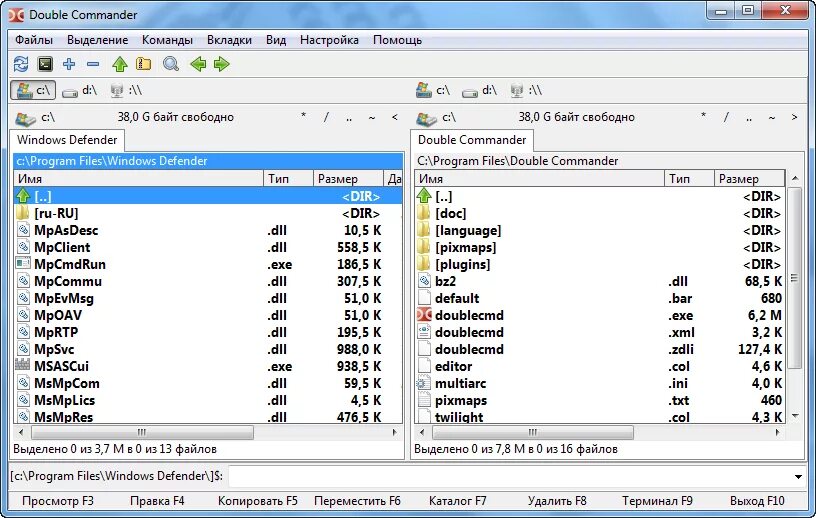The width and height of the screenshot is (816, 518).
Task: Select the [ru-RU] folder
Action: point(208,213)
